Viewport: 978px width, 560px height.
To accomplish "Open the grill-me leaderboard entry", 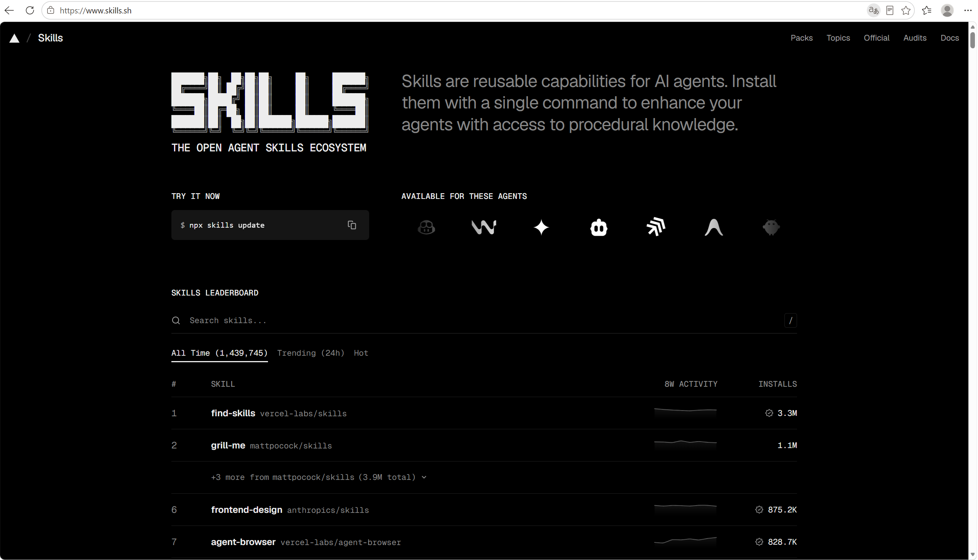I will pos(484,445).
